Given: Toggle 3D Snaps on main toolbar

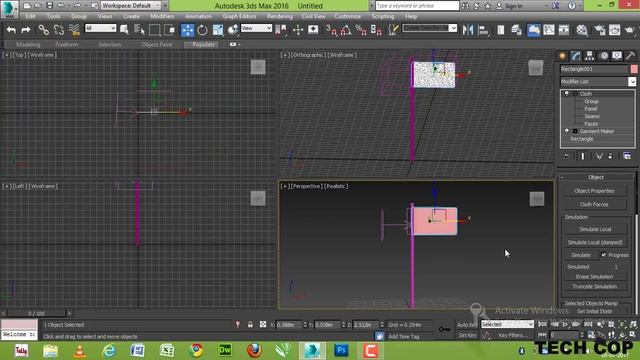Looking at the screenshot, I should click(x=331, y=30).
